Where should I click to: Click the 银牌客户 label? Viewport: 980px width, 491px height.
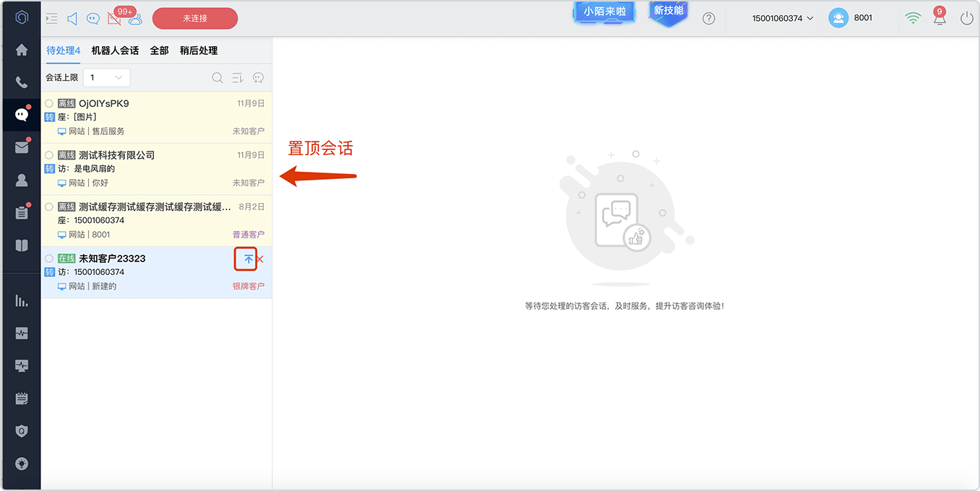249,287
